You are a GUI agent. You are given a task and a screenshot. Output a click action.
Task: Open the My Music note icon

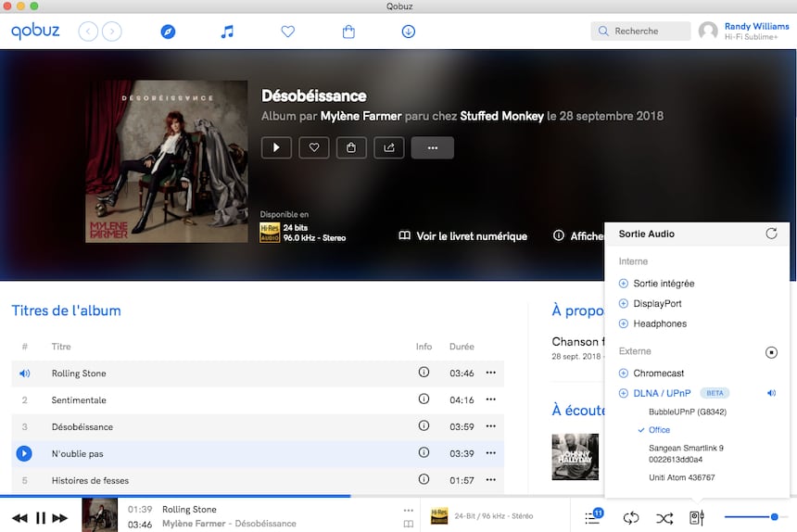(x=227, y=32)
